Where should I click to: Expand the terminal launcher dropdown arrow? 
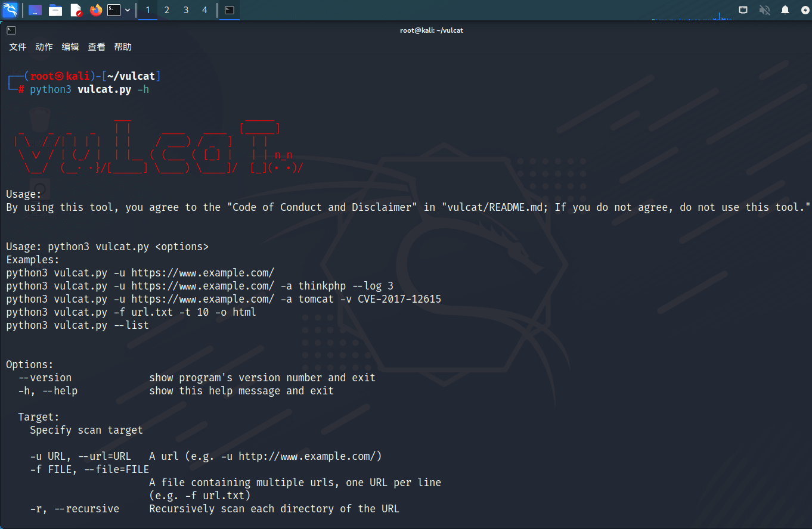coord(128,10)
